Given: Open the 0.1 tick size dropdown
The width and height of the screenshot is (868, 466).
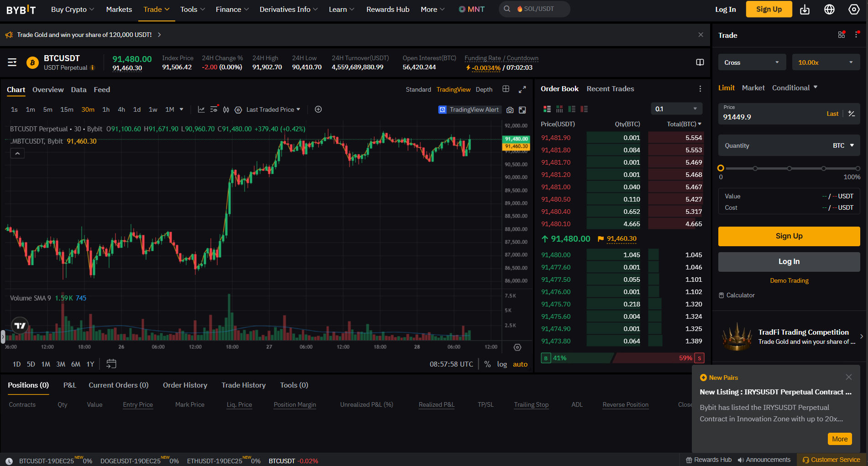Looking at the screenshot, I should (676, 109).
